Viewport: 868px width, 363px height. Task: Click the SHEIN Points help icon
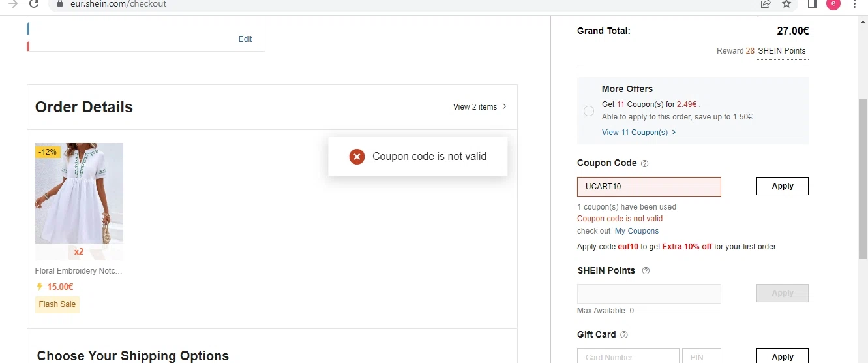646,271
